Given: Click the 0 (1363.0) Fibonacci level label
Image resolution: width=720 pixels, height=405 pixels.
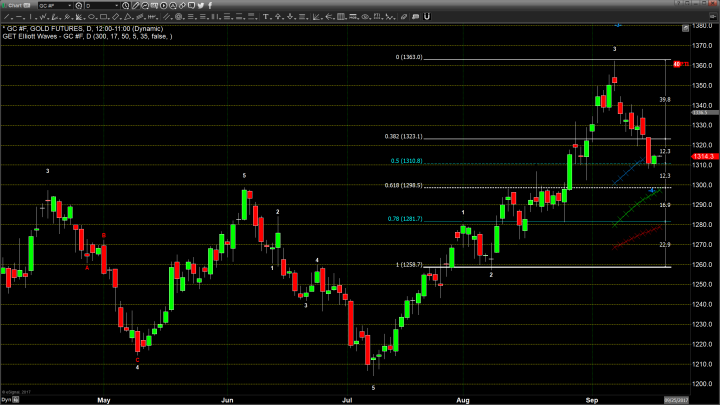Looking at the screenshot, I should [x=409, y=57].
